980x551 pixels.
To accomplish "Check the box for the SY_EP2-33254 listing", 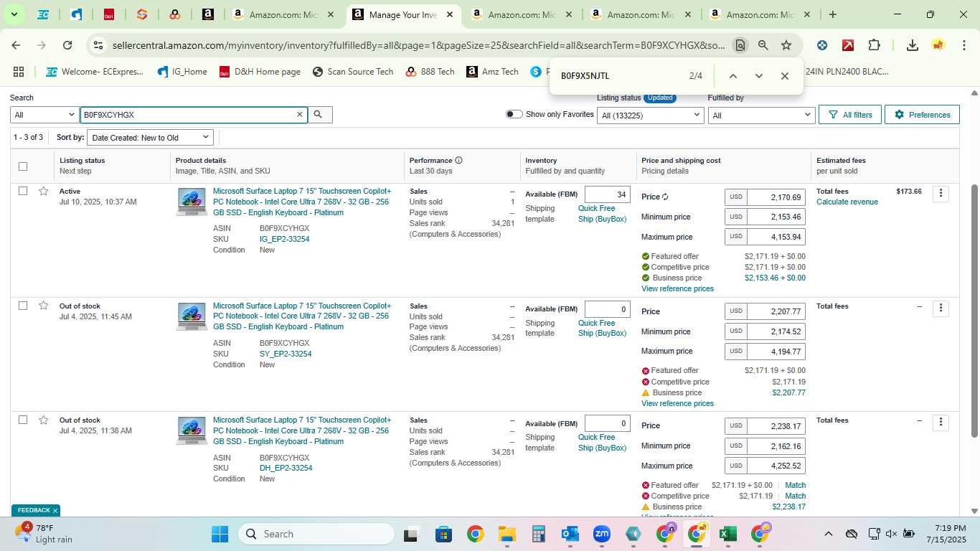I will (23, 306).
